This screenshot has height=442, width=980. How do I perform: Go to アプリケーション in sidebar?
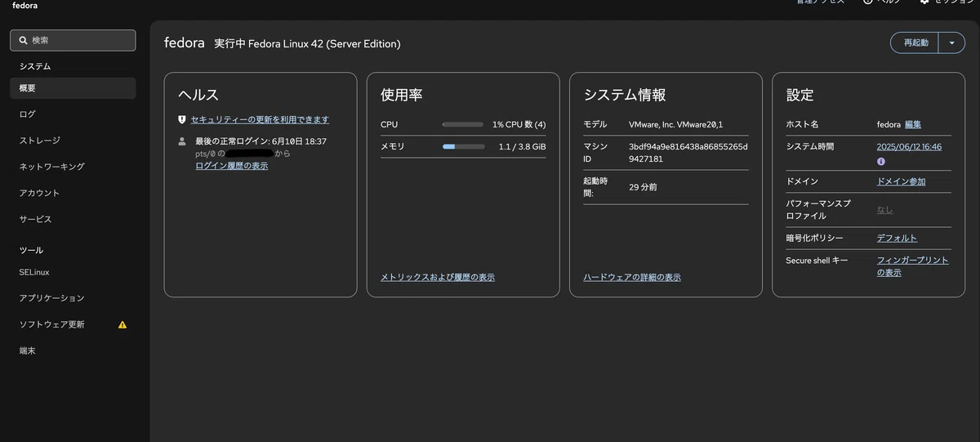[x=73, y=298]
